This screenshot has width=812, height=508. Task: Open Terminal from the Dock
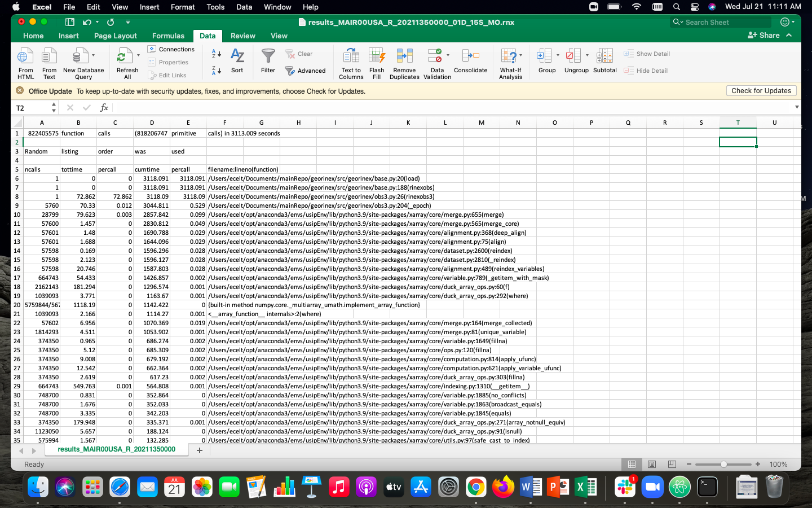click(x=707, y=487)
